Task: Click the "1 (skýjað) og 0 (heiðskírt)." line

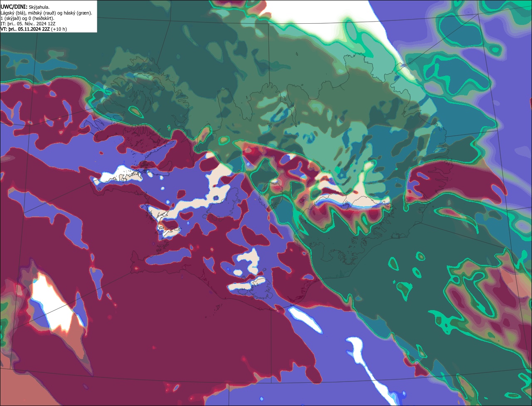Action: coord(27,18)
